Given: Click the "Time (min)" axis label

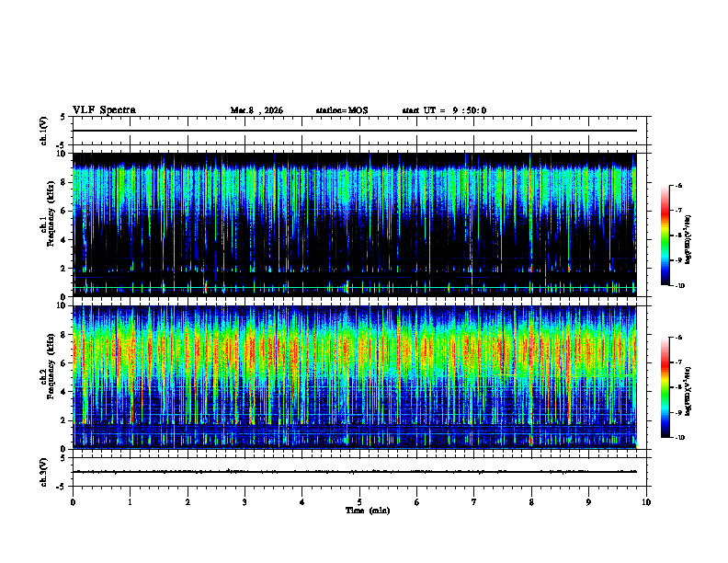Looking at the screenshot, I should (368, 511).
